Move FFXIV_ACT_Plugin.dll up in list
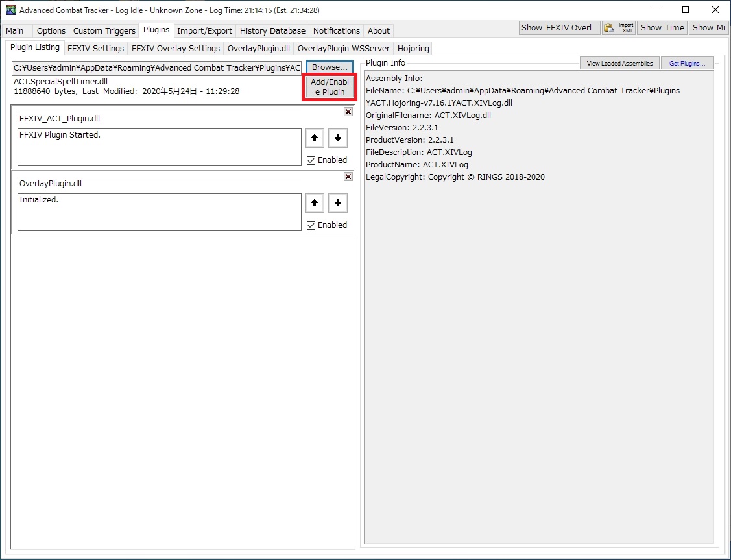This screenshot has width=731, height=560. [x=315, y=138]
